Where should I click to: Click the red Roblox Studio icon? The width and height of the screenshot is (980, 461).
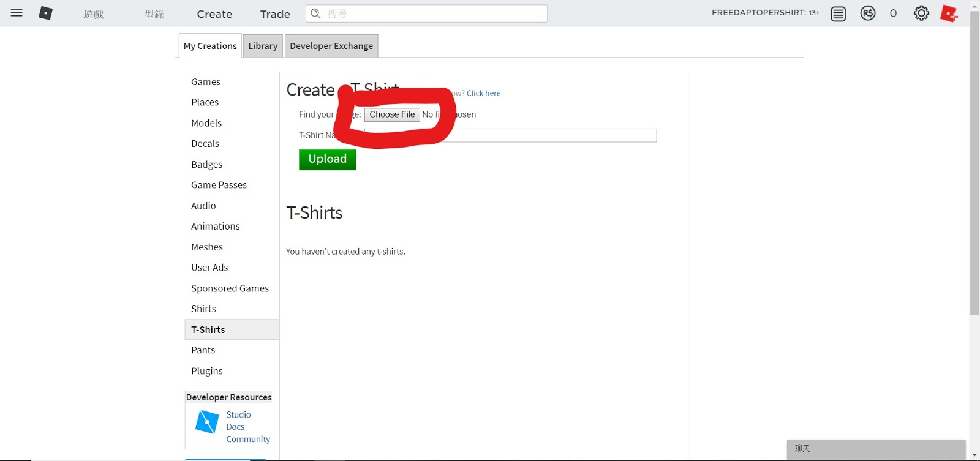click(949, 13)
